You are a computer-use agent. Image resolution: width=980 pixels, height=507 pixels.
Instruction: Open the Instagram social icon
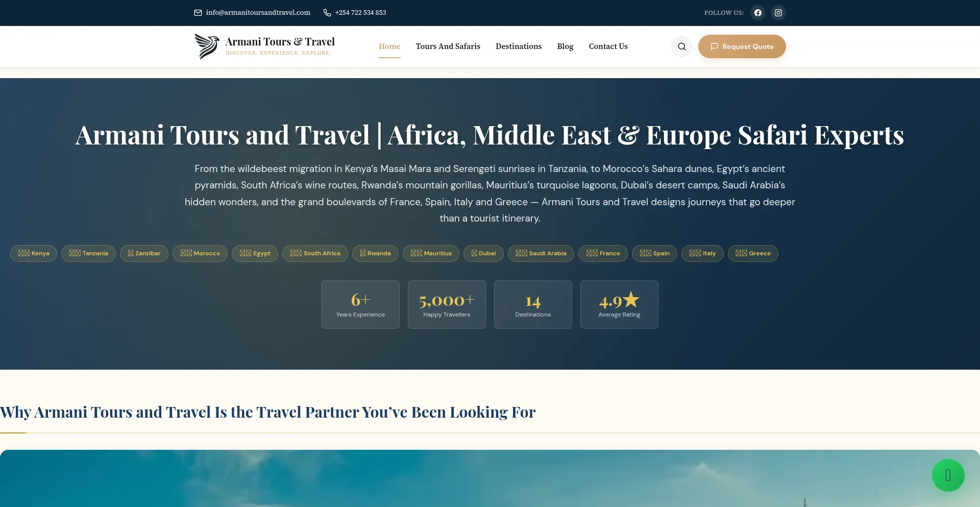778,13
